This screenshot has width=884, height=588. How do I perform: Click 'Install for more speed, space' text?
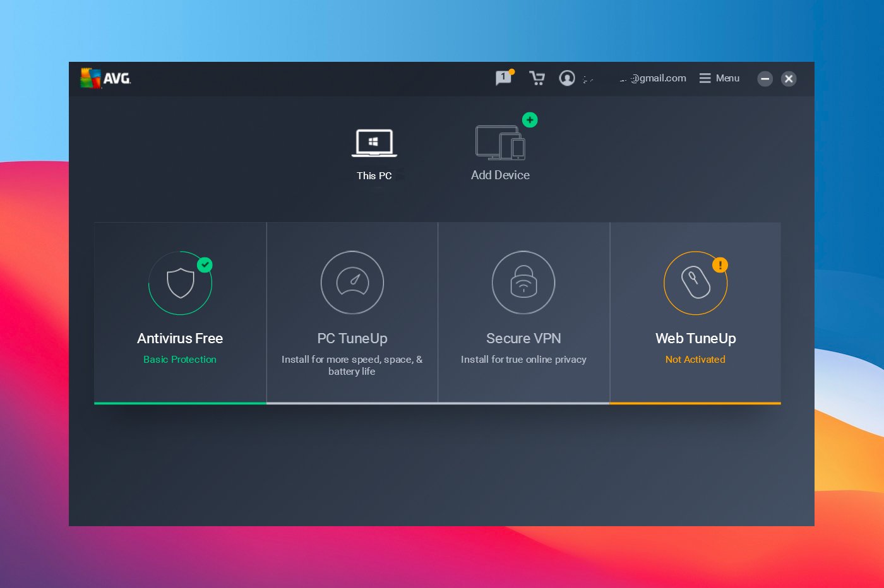[x=352, y=365]
